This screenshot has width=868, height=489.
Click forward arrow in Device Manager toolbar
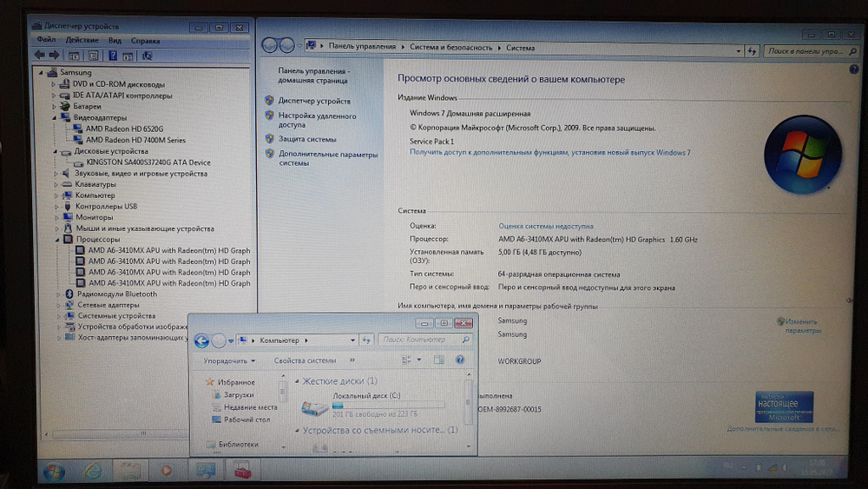point(54,56)
